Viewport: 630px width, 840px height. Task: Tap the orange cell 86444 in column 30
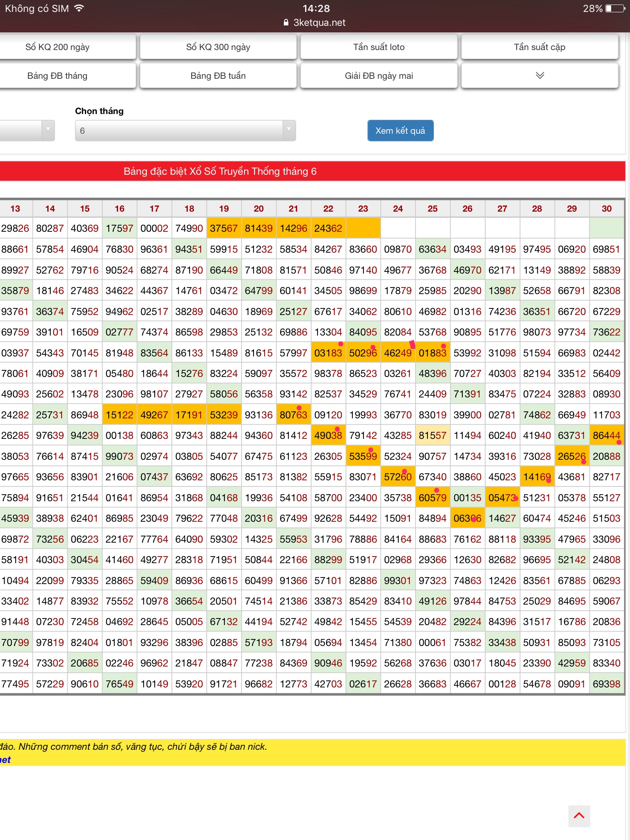point(607,435)
